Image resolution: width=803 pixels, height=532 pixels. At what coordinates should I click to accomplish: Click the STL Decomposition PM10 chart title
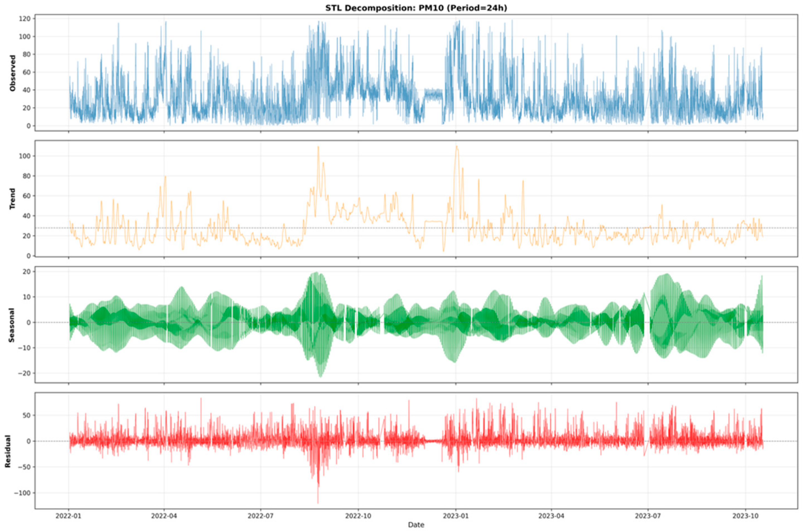(x=416, y=8)
